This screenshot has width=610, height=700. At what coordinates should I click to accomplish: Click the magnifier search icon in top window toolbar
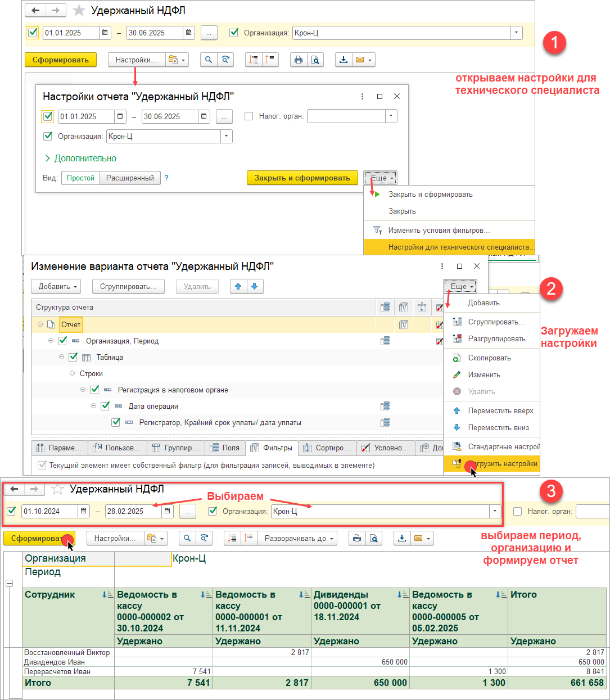pos(209,60)
